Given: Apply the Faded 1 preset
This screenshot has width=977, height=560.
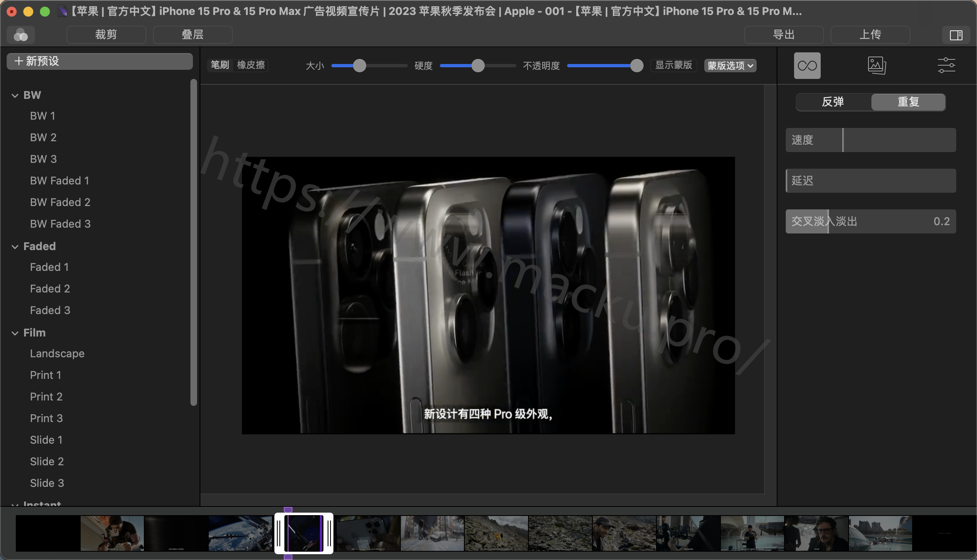Looking at the screenshot, I should [x=49, y=267].
